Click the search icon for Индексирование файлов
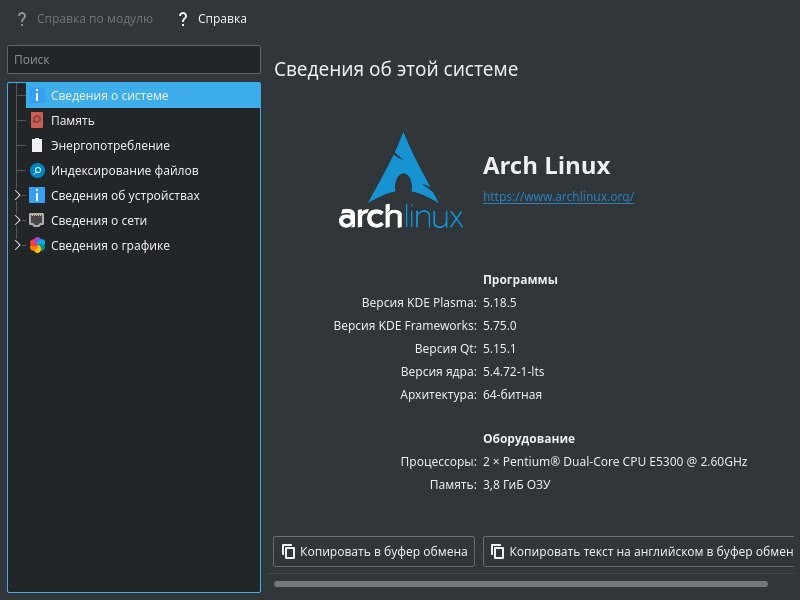The image size is (800, 600). (x=37, y=170)
